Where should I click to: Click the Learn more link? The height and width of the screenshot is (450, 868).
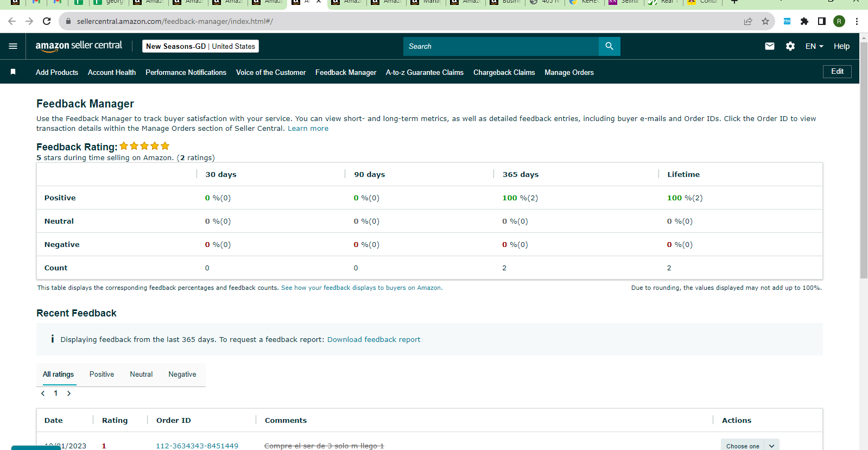308,129
